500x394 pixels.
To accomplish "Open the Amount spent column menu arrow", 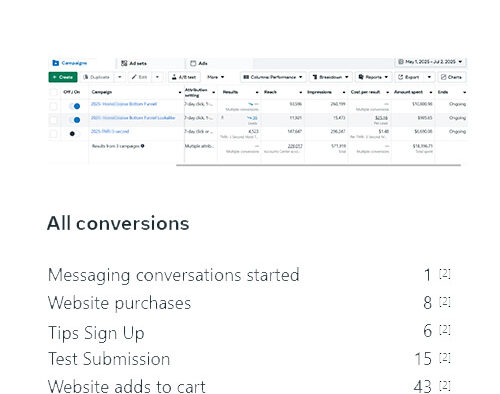I will coord(431,92).
